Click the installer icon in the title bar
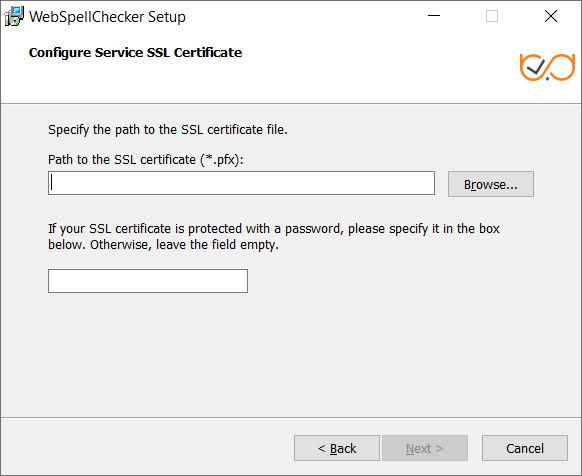This screenshot has height=476, width=582. [x=14, y=16]
